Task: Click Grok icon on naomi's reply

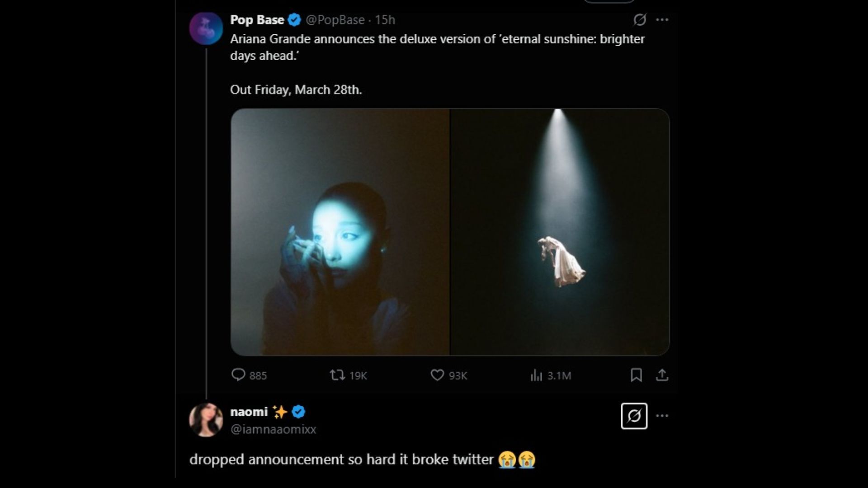Action: tap(634, 416)
